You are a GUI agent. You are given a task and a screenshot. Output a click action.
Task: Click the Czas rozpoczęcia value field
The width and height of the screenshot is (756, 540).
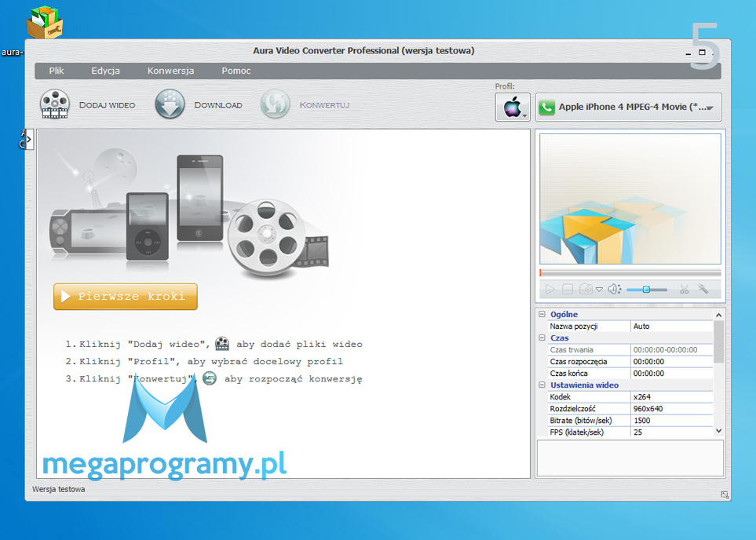[672, 362]
